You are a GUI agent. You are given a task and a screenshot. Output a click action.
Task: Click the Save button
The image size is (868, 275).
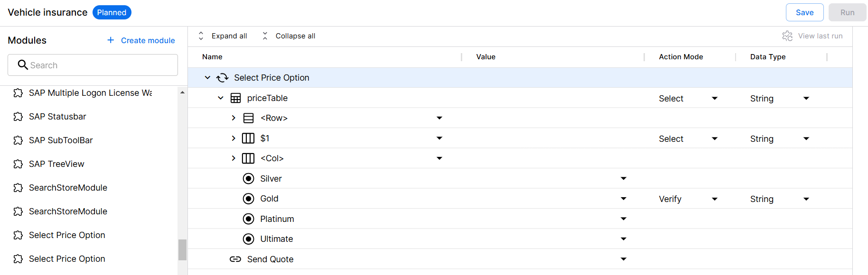pos(804,12)
